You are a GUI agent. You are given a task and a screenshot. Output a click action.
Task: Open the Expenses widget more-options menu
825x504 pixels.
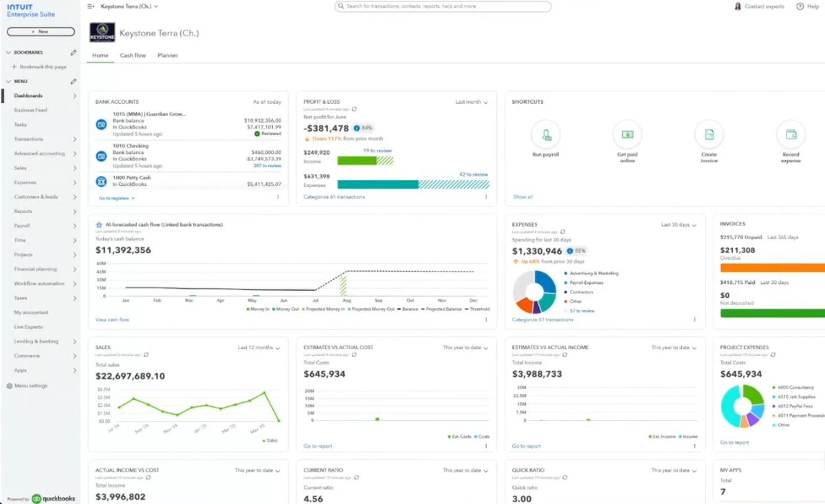tap(694, 320)
